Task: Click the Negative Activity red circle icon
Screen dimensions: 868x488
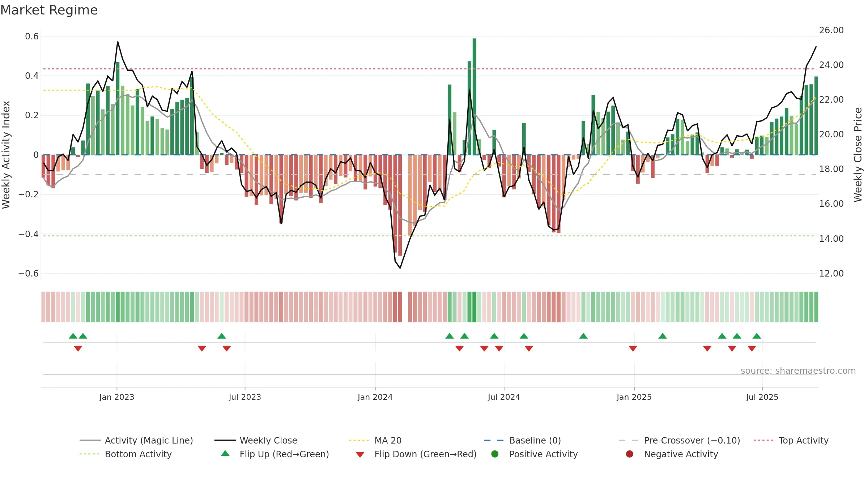Action: [x=630, y=454]
